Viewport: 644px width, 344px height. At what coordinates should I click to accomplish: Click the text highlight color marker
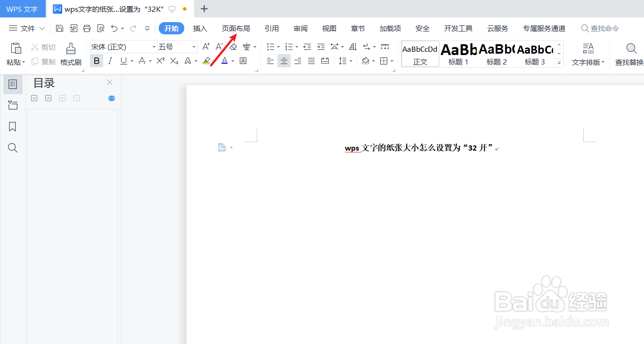206,61
